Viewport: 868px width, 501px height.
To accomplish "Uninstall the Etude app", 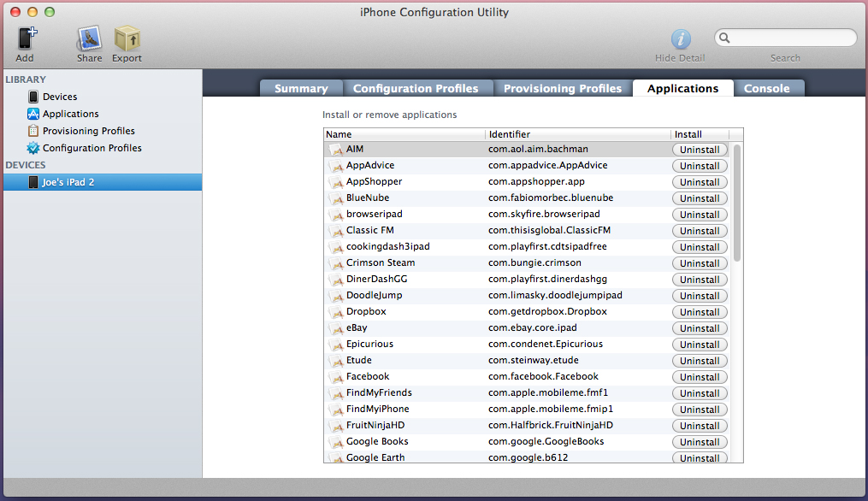I will [700, 361].
